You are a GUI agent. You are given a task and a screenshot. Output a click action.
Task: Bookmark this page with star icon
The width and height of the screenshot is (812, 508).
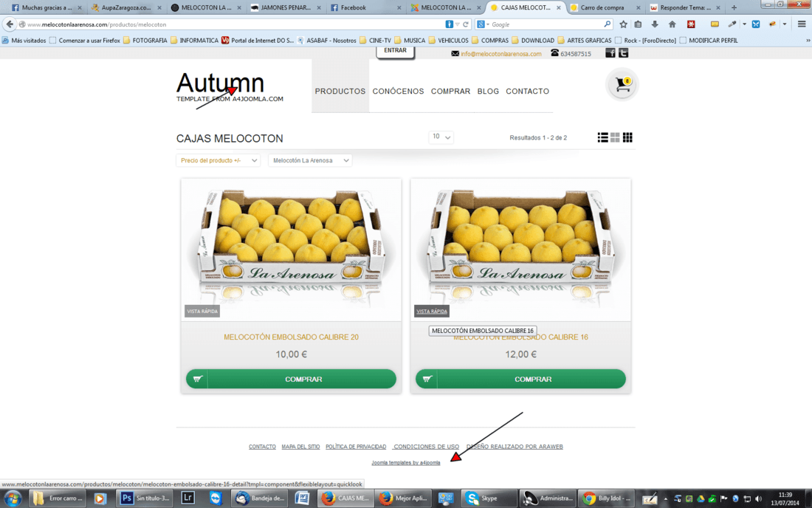pyautogui.click(x=624, y=24)
